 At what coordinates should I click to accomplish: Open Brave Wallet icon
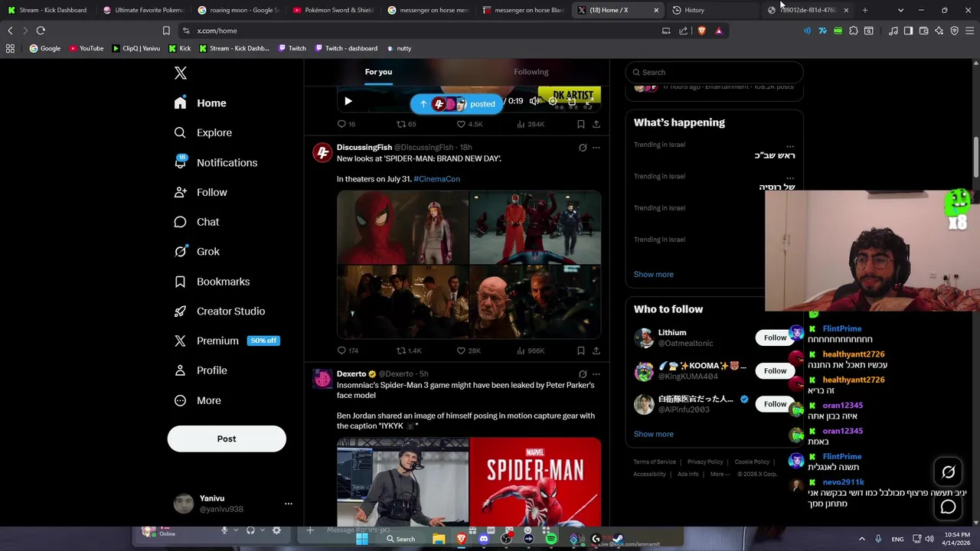point(923,31)
